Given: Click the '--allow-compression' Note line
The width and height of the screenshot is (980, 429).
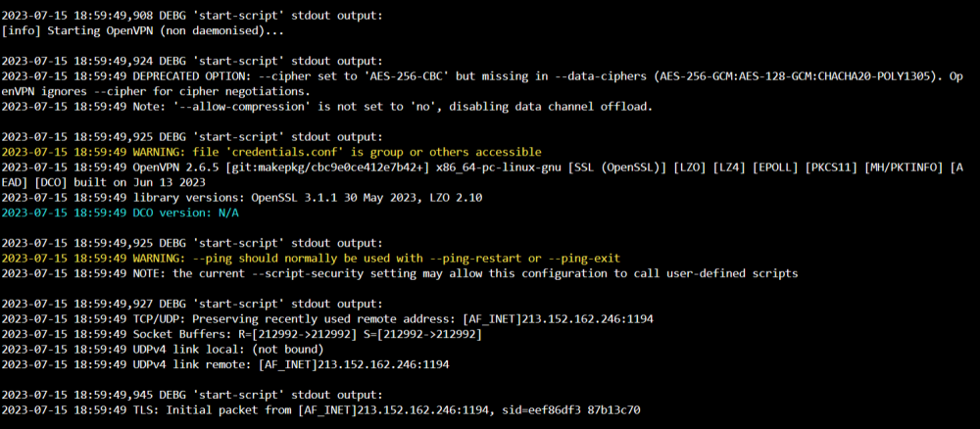Looking at the screenshot, I should click(327, 107).
